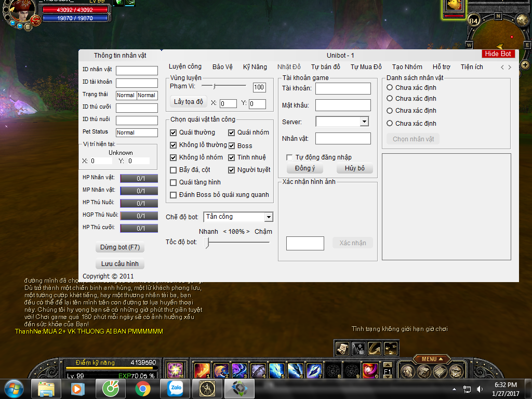Click the Hide Bot button
Image resolution: width=532 pixels, height=399 pixels.
coord(498,54)
